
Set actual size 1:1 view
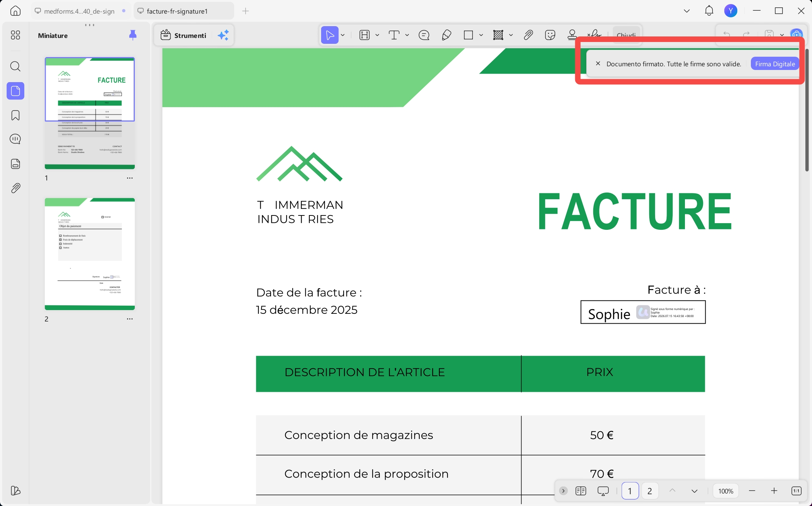[796, 491]
